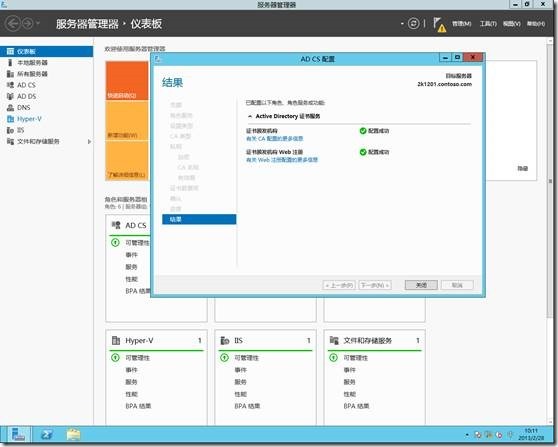Open PowerShell from the taskbar
Image resolution: width=558 pixels, height=447 pixels.
pyautogui.click(x=47, y=435)
